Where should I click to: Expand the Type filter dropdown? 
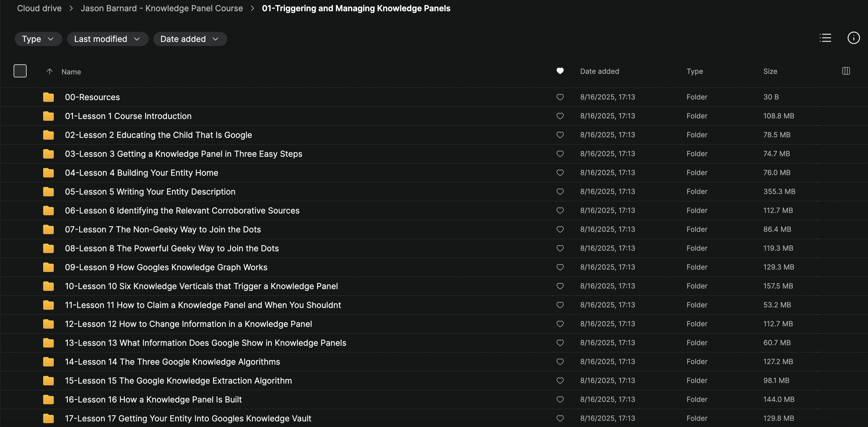[38, 39]
